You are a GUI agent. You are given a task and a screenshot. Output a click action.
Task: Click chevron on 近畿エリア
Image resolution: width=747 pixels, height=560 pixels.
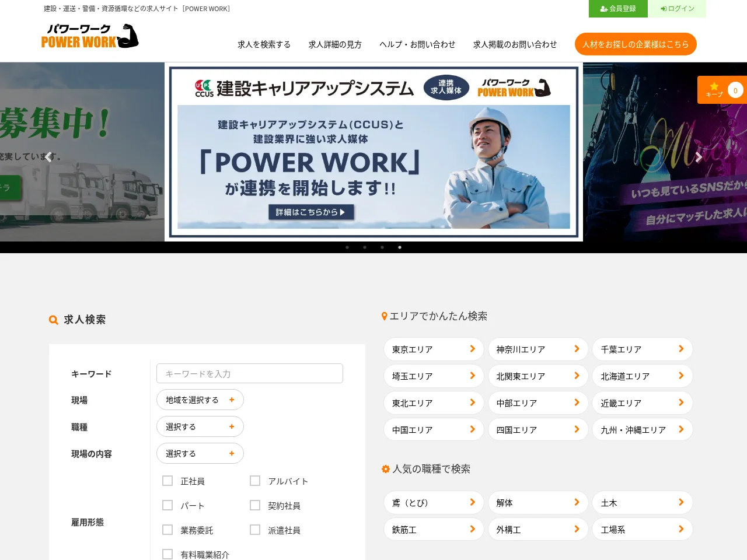click(681, 402)
